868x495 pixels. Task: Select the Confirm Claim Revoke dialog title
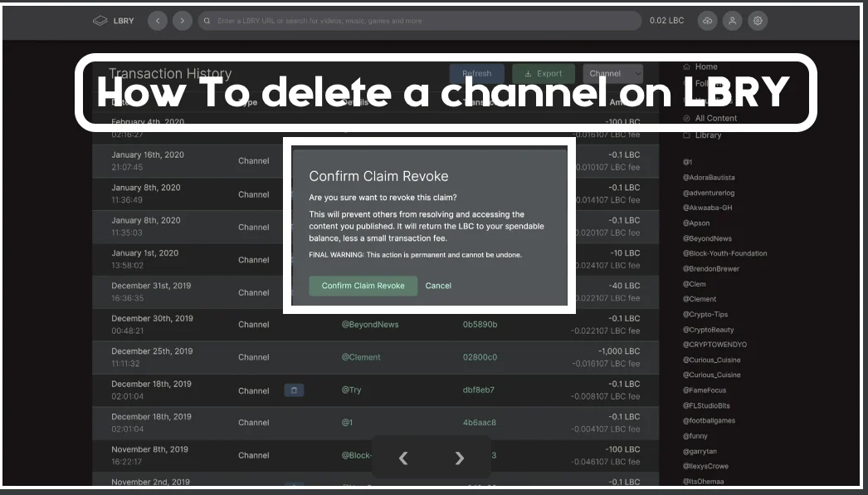[378, 176]
